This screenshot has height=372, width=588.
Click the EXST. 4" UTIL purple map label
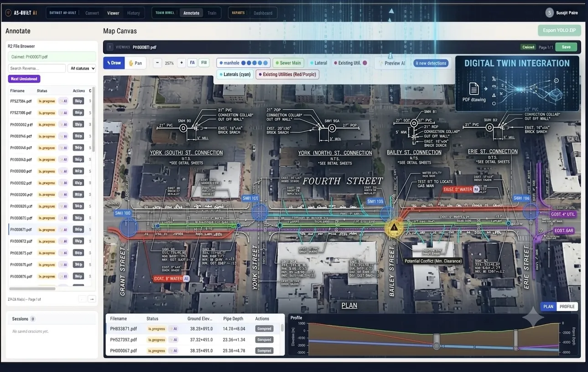click(x=563, y=214)
